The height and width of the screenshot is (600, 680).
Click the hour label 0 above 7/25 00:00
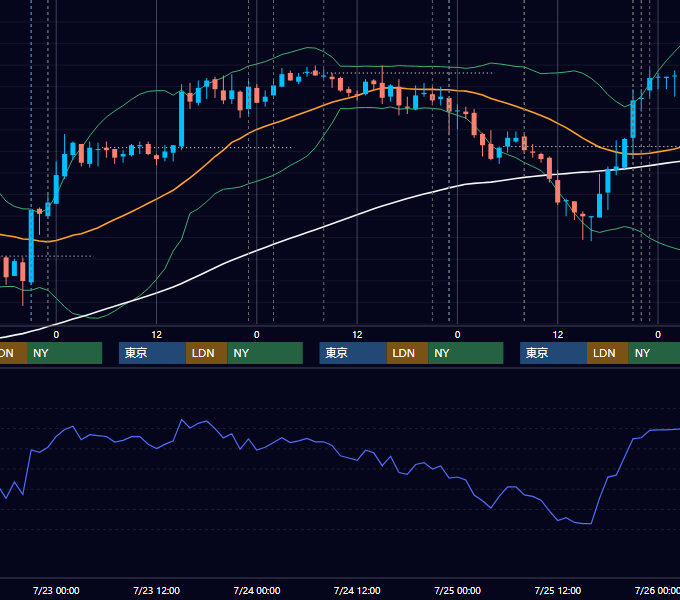point(458,335)
